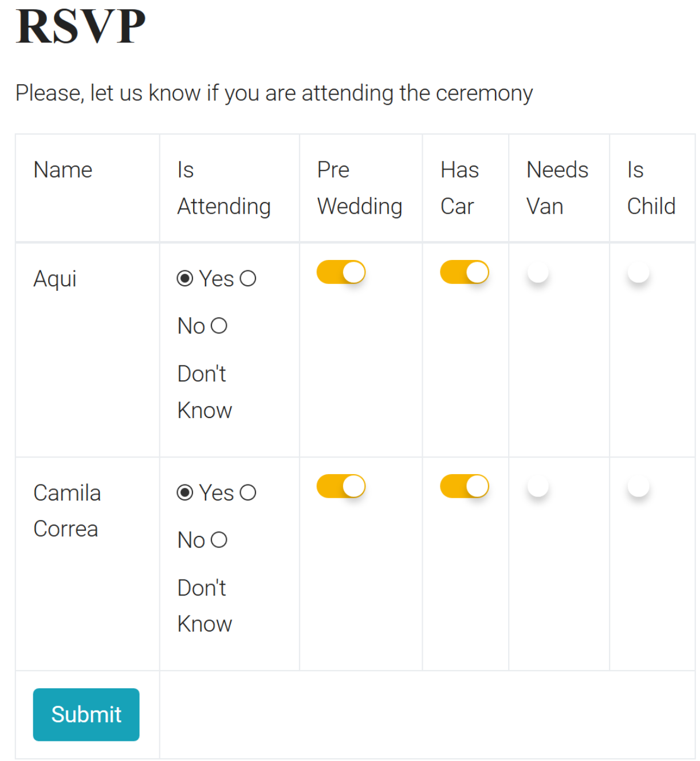The width and height of the screenshot is (700, 761).
Task: Choose Don't Know for Aqui
Action: 219,325
